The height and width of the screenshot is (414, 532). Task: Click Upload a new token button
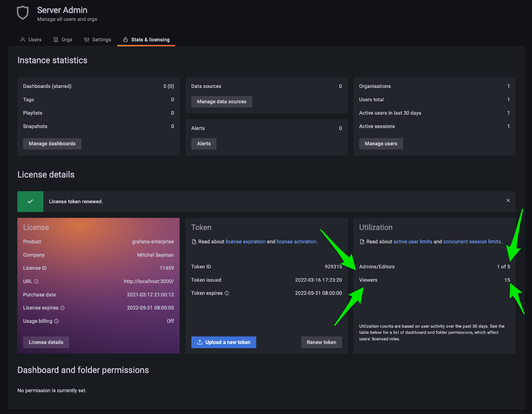tap(223, 342)
